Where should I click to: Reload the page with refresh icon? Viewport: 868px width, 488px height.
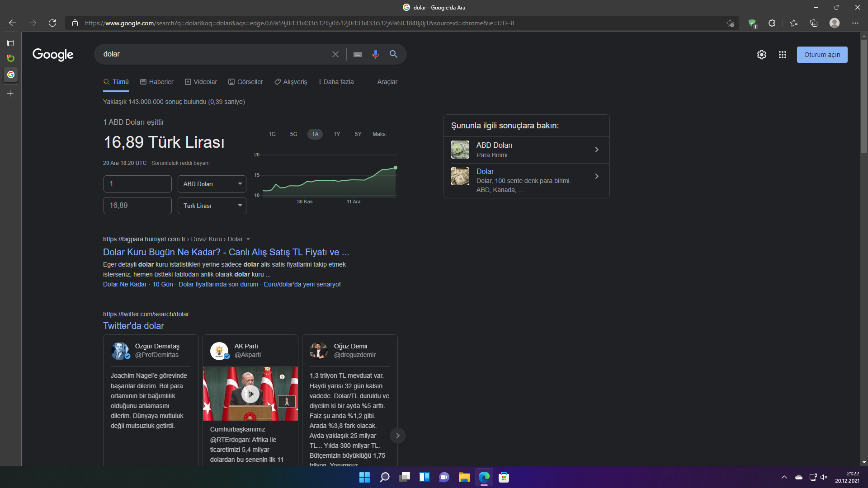(52, 23)
